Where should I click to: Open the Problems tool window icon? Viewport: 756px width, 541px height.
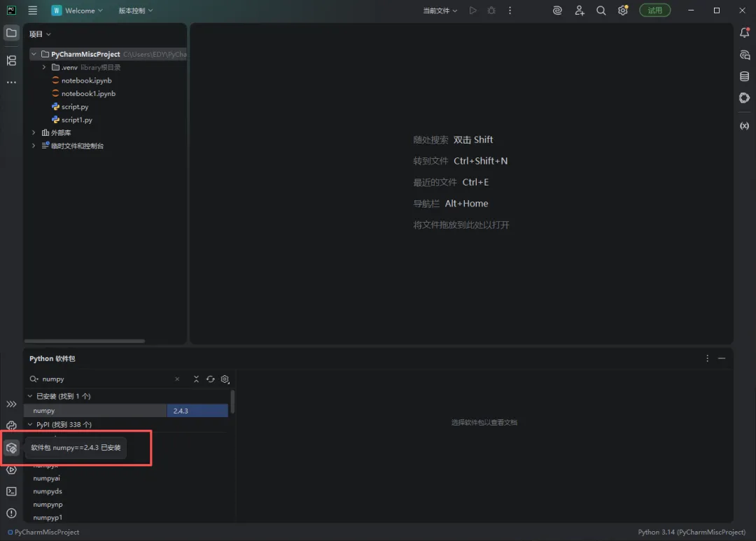12,513
